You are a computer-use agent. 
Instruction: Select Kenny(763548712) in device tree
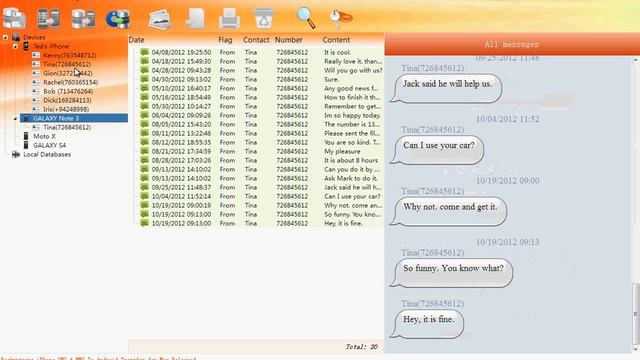70,55
